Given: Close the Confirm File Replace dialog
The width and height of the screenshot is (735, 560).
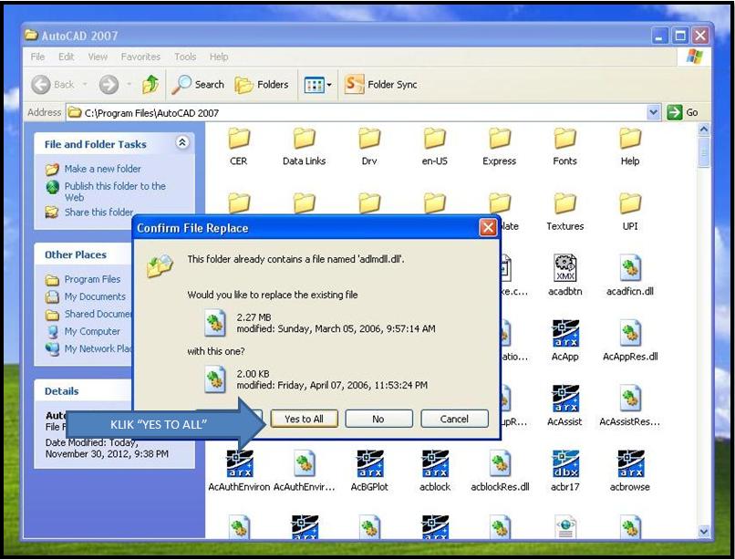Looking at the screenshot, I should tap(488, 227).
